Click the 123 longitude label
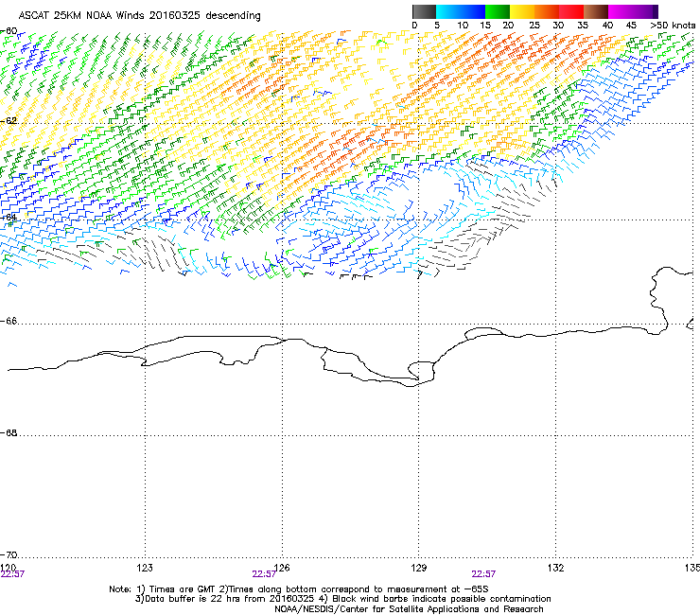This screenshot has height=615, width=700. click(x=145, y=568)
